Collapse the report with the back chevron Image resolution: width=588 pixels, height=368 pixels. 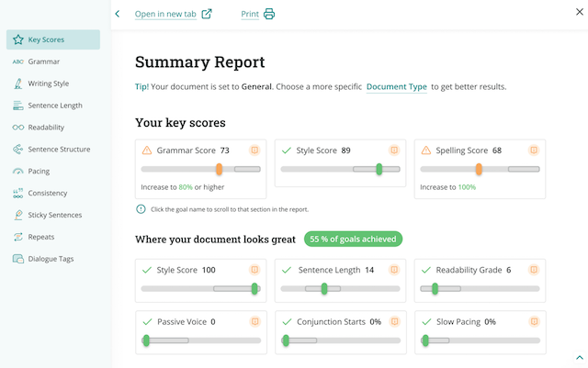[x=118, y=14]
